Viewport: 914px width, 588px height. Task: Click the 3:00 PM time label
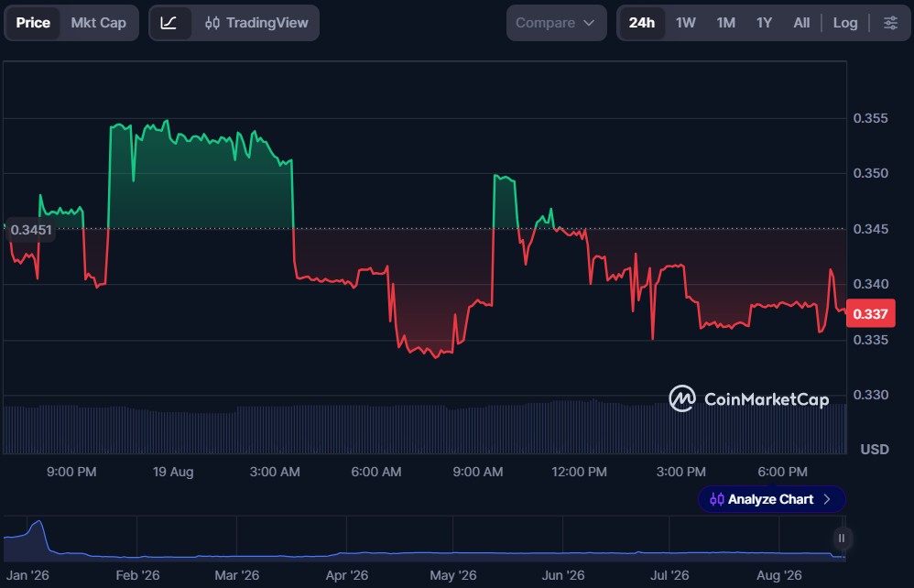[680, 472]
